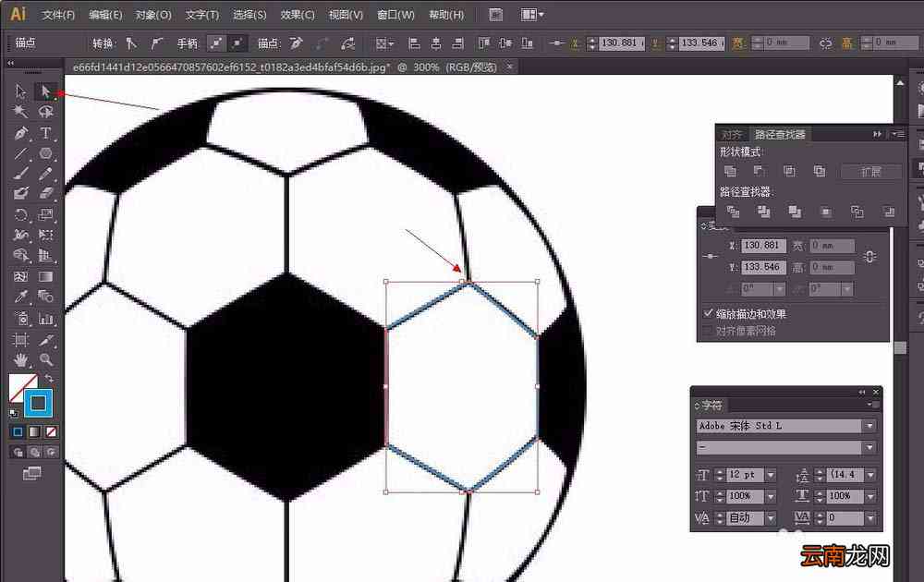Select the Line Segment tool
Viewport: 924px width, 582px height.
(20, 153)
